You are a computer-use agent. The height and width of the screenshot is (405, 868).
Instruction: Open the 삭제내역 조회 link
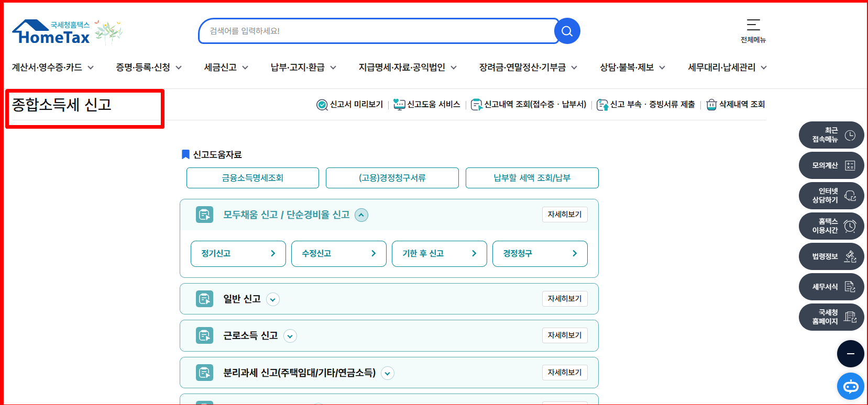(735, 105)
